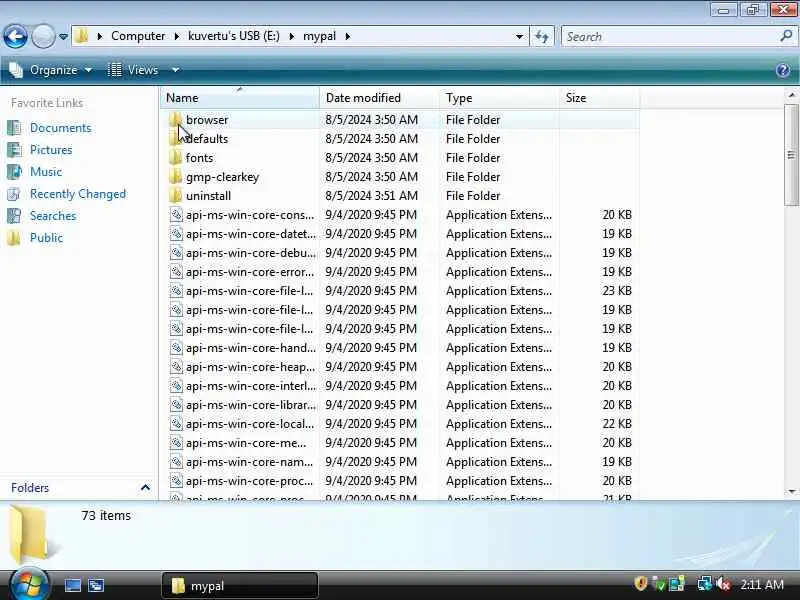The image size is (800, 600).
Task: Click the Music icon in sidebar
Action: click(14, 171)
